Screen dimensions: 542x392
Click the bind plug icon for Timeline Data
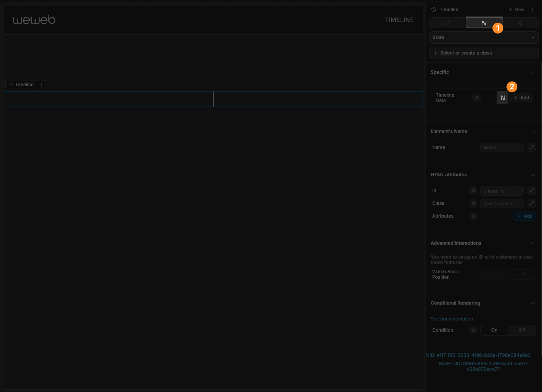(x=477, y=98)
